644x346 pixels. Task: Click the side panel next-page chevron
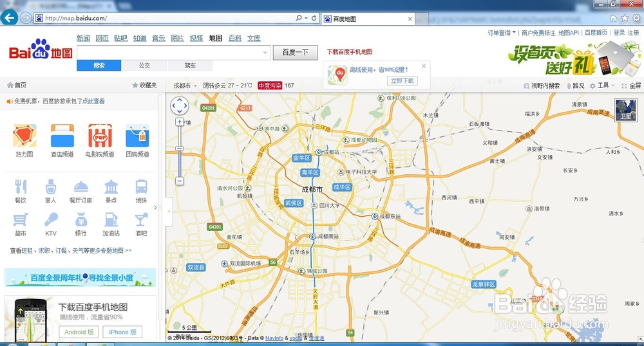pos(155,208)
